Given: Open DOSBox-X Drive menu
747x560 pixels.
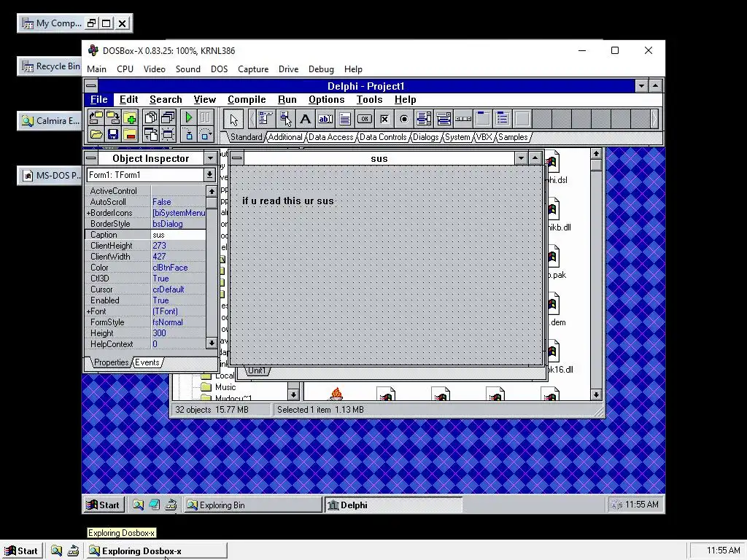Looking at the screenshot, I should click(288, 69).
